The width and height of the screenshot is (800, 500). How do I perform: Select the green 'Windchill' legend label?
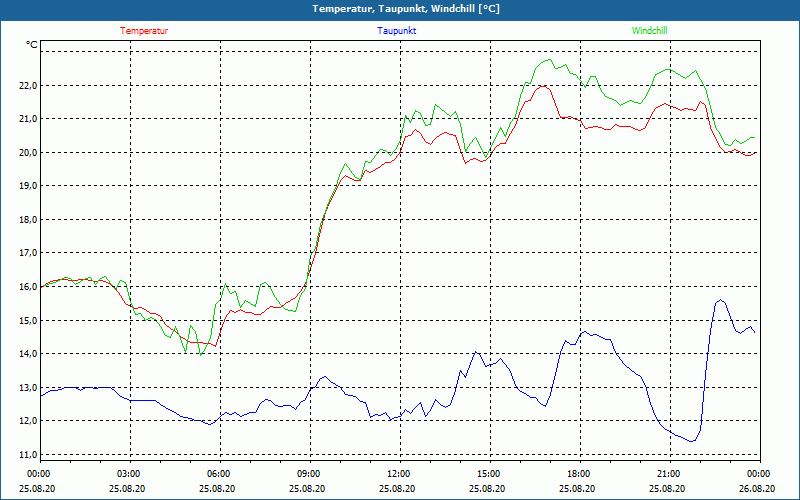tap(649, 31)
